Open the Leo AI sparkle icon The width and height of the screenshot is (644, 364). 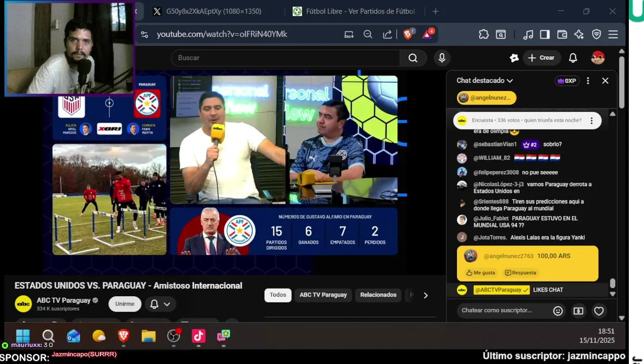[x=579, y=34]
